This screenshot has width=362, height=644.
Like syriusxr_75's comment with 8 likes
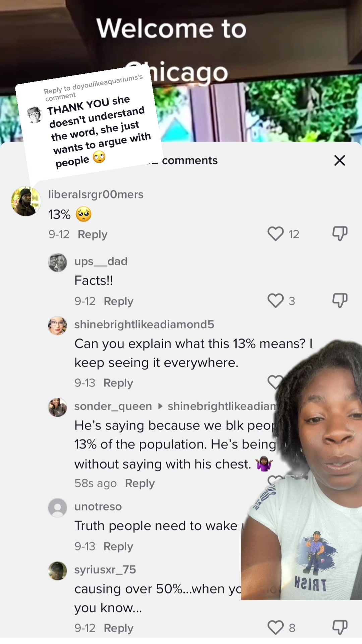click(276, 627)
